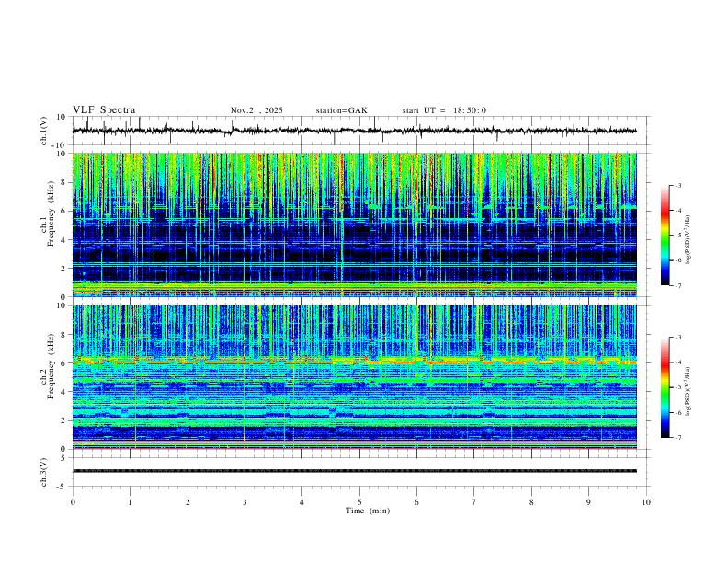Click the time axis tick label '7'

[474, 502]
